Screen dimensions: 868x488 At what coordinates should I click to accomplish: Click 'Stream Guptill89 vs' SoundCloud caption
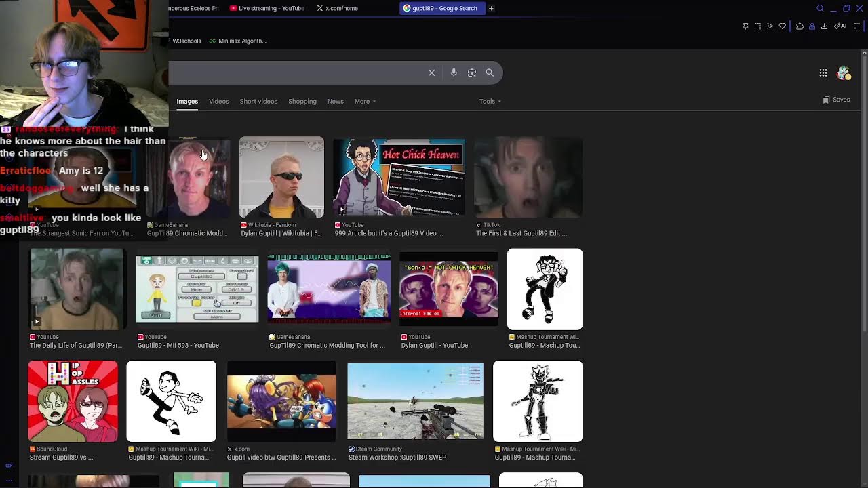tap(62, 457)
